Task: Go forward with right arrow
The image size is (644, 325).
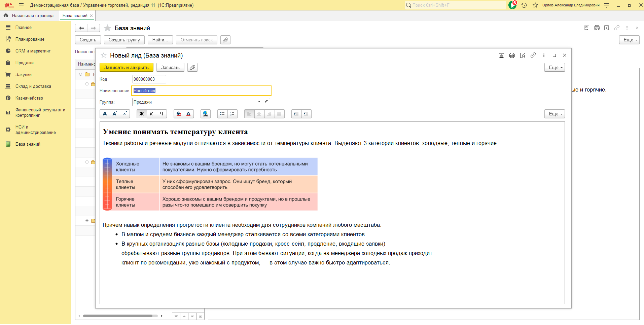Action: (94, 28)
